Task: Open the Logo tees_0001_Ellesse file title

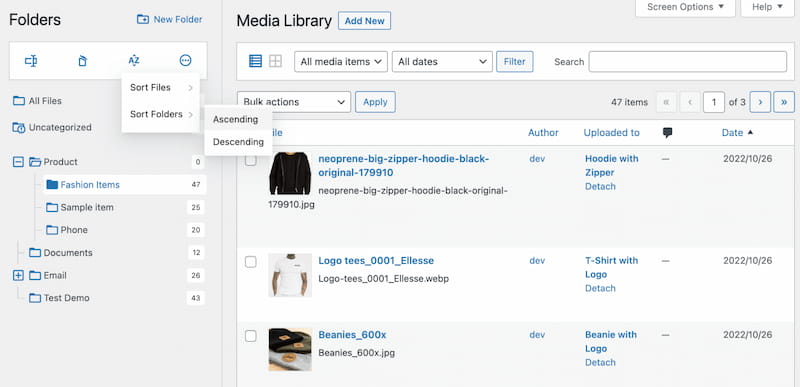Action: point(376,261)
